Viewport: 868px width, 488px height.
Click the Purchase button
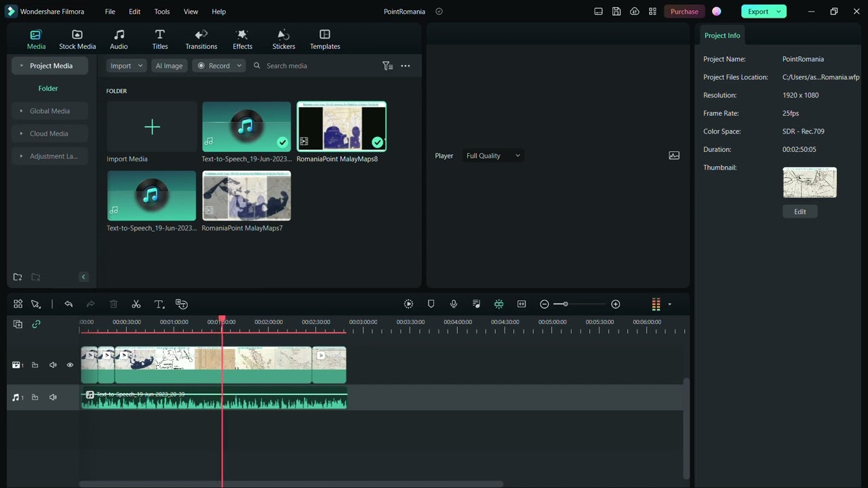(684, 12)
